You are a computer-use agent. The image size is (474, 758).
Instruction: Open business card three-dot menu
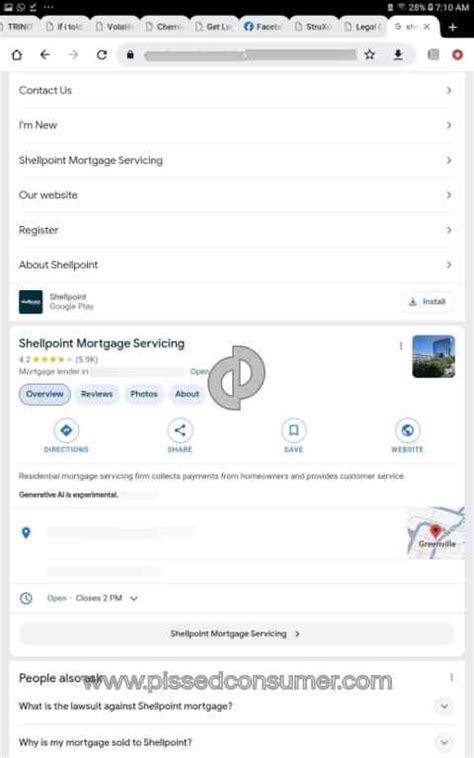click(x=401, y=346)
